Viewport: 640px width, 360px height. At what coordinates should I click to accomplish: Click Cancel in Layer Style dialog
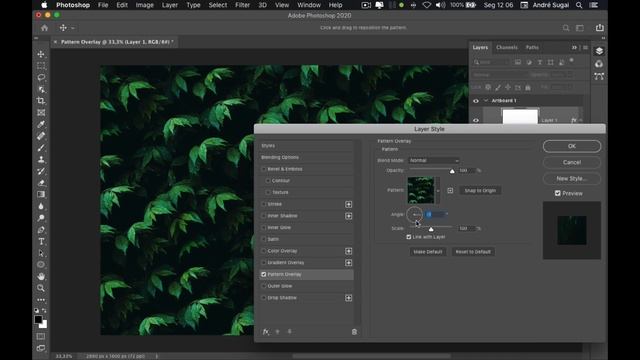click(572, 162)
